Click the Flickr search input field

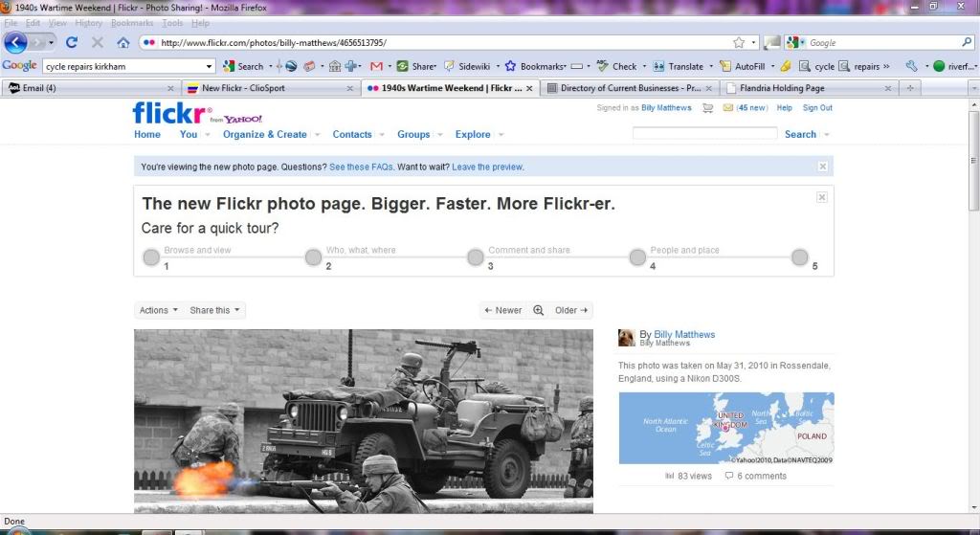coord(704,134)
